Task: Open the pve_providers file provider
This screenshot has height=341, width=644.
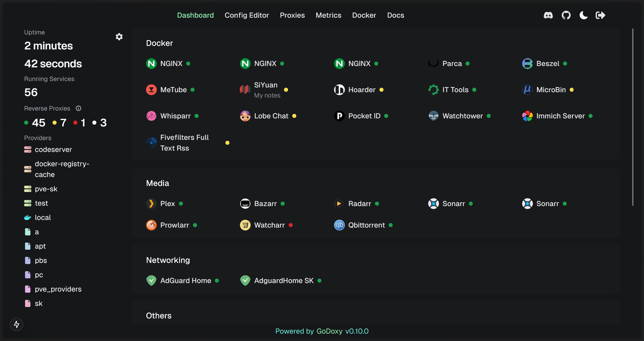Action: tap(58, 289)
